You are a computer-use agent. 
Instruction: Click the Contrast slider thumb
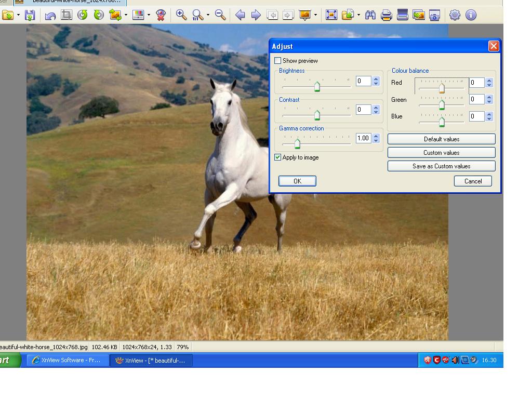coord(317,115)
